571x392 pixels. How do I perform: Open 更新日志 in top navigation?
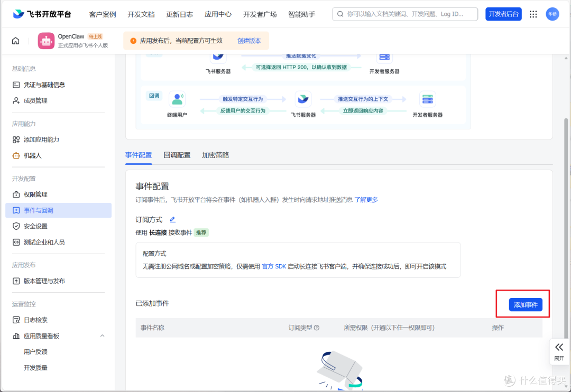(180, 14)
